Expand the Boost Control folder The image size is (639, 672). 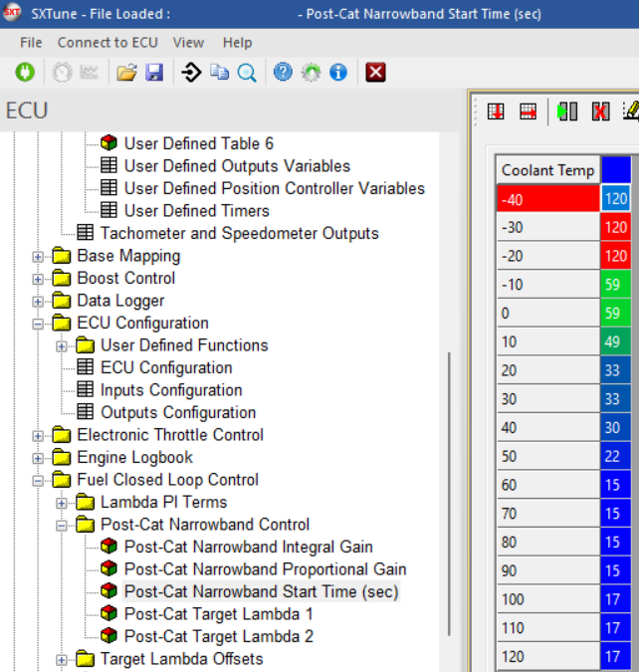click(x=38, y=279)
